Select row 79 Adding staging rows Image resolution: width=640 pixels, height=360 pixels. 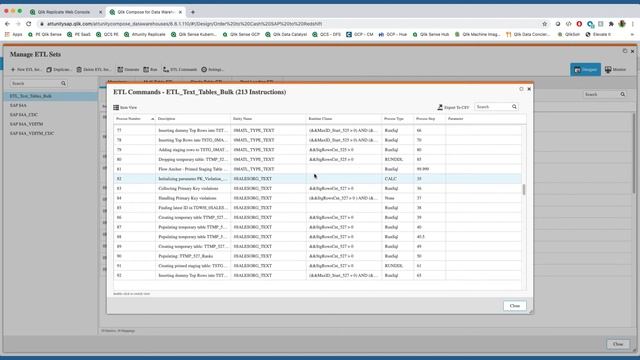click(318, 150)
